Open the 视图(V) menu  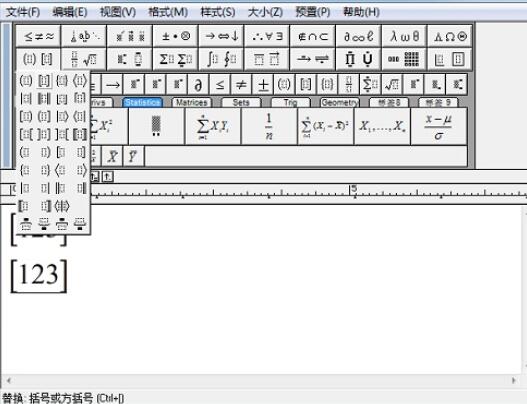[118, 12]
